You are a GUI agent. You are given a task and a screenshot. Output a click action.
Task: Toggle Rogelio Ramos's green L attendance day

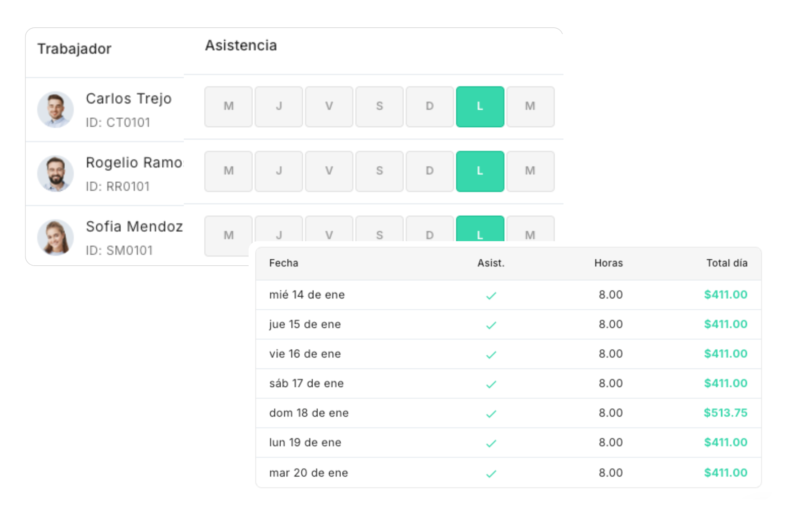coord(480,171)
